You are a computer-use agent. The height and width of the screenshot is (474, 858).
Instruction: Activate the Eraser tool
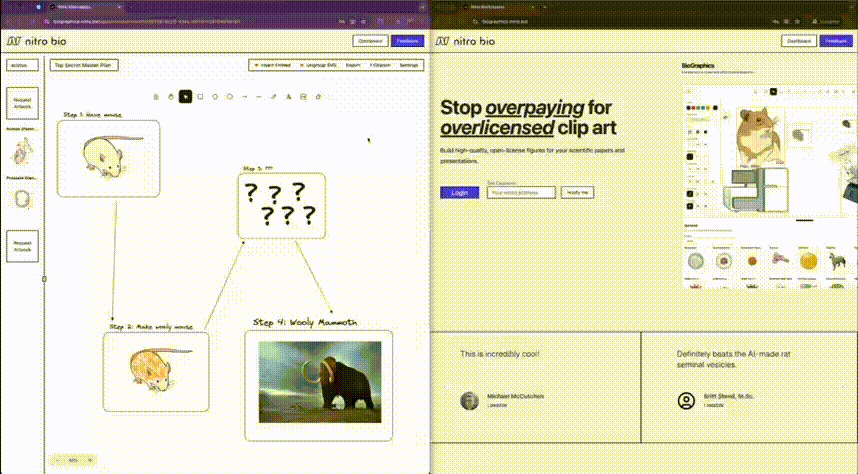318,97
